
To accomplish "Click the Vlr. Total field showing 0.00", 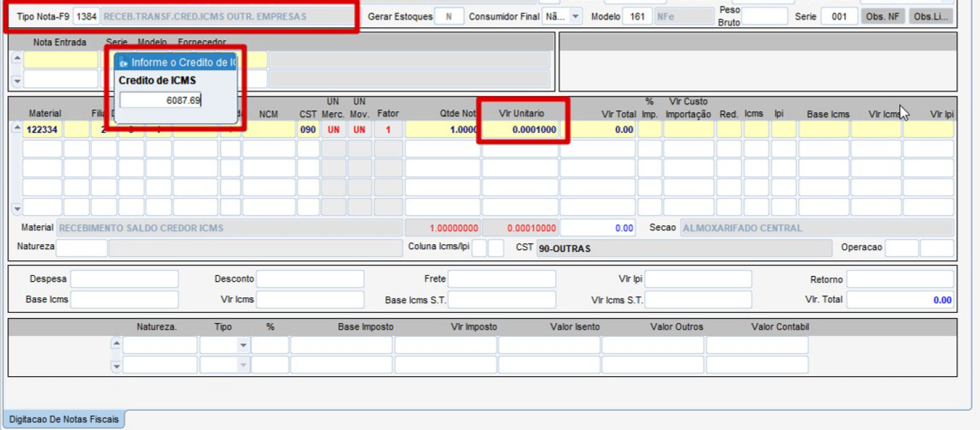I will point(900,300).
